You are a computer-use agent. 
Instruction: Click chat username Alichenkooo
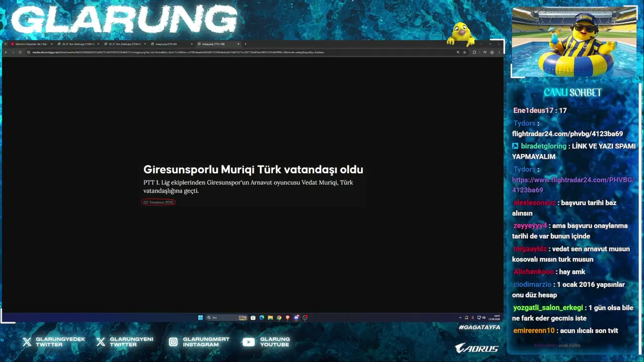pyautogui.click(x=533, y=272)
